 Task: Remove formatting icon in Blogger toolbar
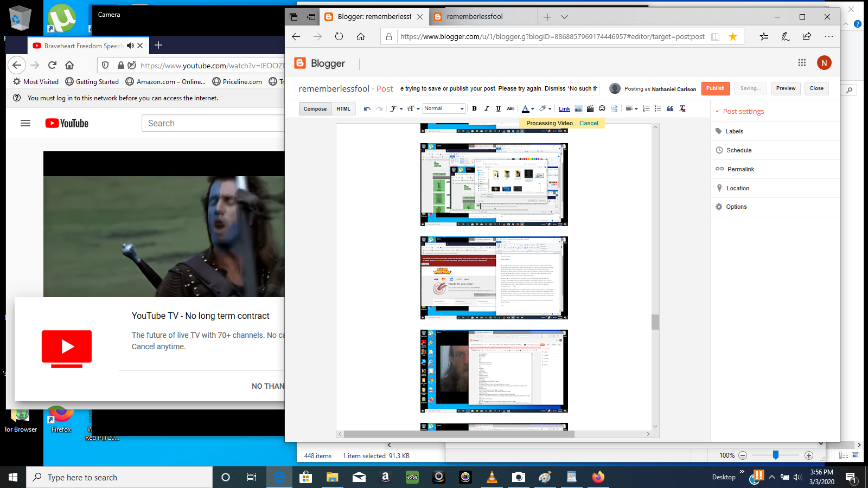coord(682,108)
